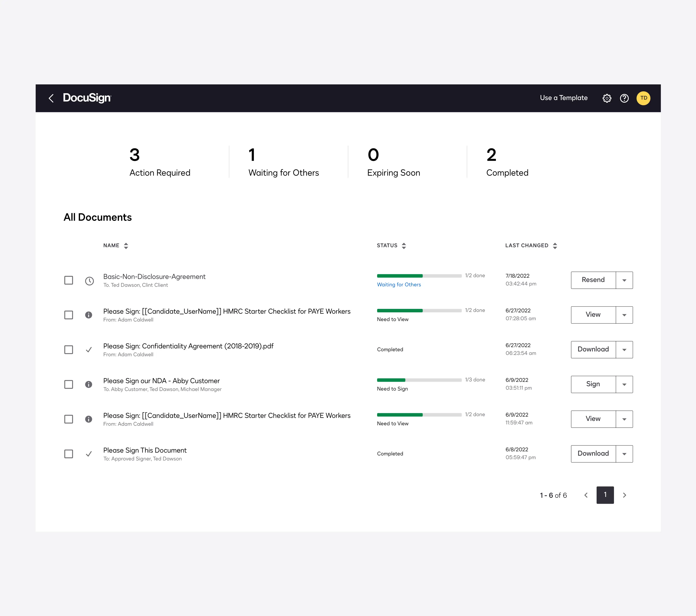Filter by Action Required count

(x=159, y=162)
